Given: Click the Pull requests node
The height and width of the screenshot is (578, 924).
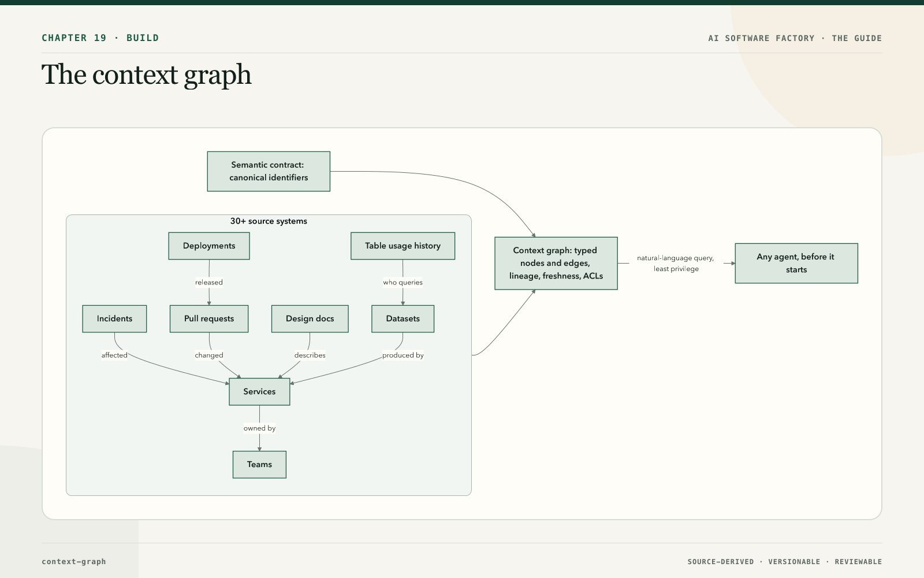Looking at the screenshot, I should 209,319.
